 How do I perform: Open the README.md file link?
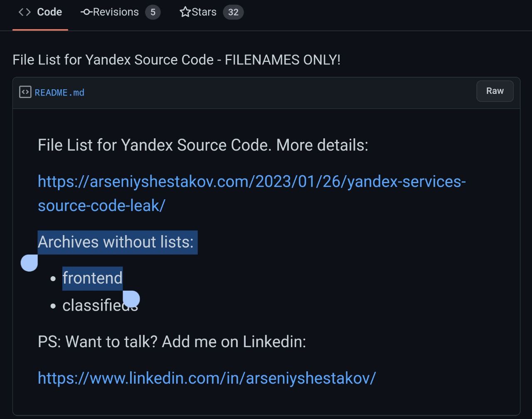[59, 93]
